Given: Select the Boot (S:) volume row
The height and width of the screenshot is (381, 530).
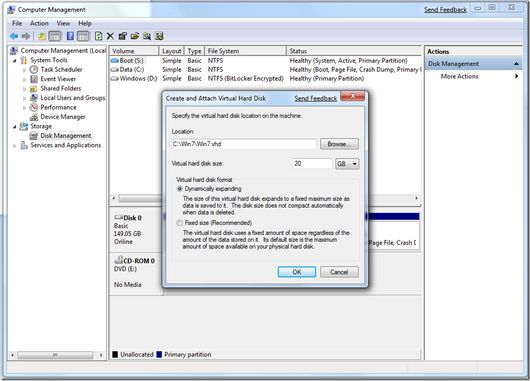Looking at the screenshot, I should coord(265,61).
